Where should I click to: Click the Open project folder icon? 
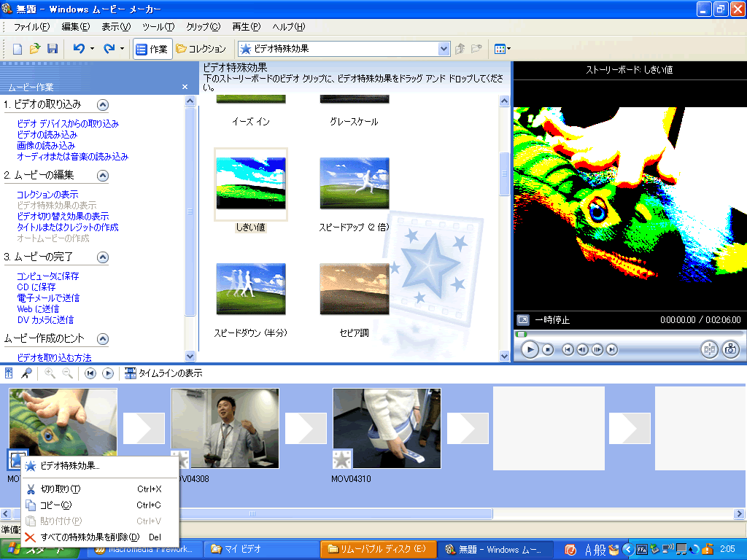[x=35, y=49]
